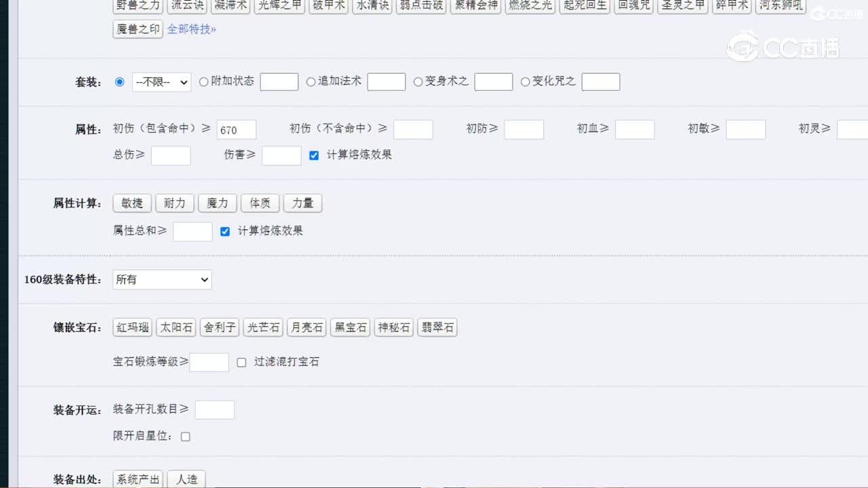Select the 燃烧之光 skill button

[530, 6]
